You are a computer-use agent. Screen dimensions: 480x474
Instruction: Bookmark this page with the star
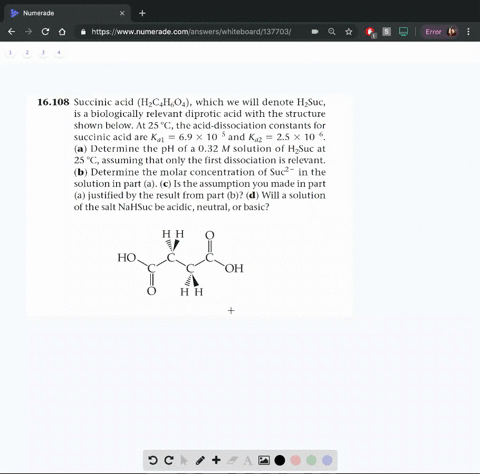pos(349,32)
